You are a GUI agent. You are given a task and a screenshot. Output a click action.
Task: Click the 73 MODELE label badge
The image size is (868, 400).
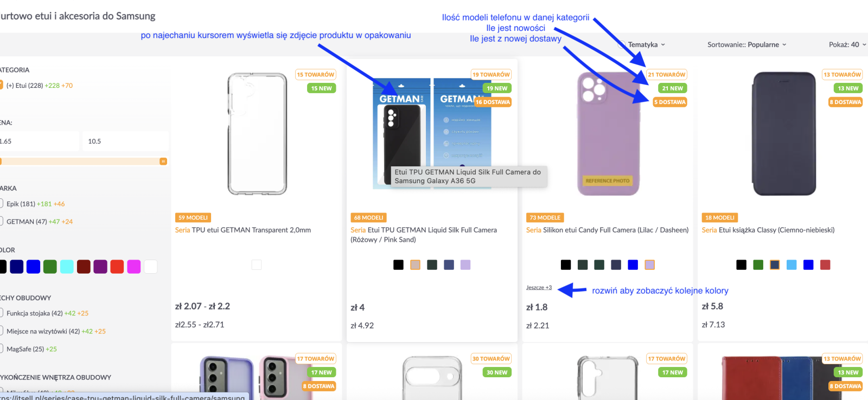[545, 217]
